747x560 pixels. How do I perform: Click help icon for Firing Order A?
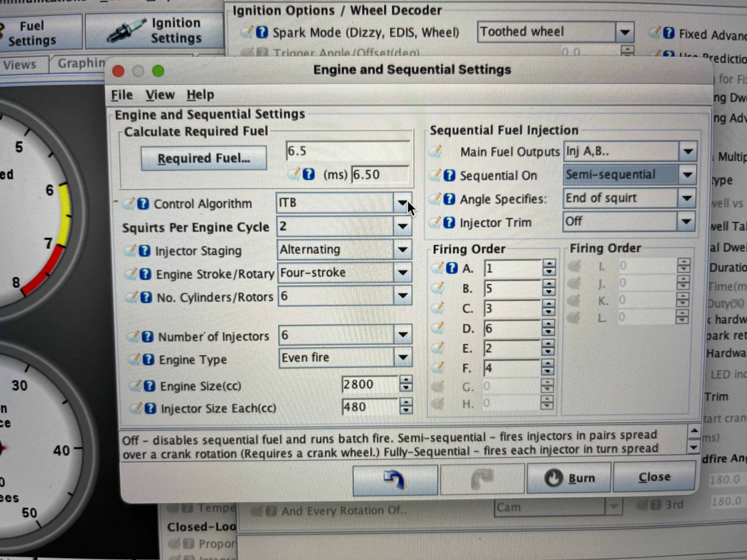(x=452, y=268)
